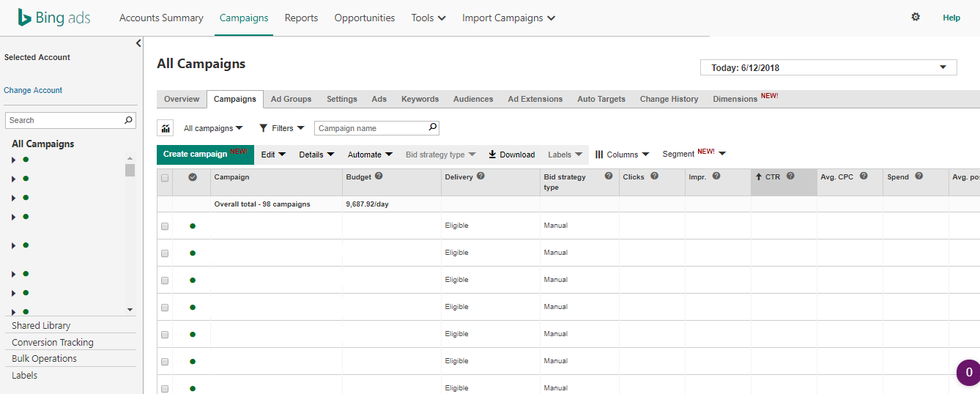Open the Automate dropdown menu

(370, 155)
